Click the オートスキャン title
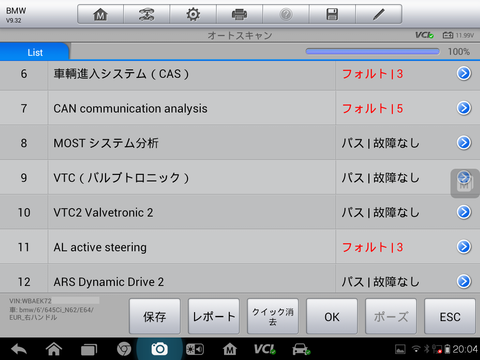Image resolution: width=480 pixels, height=360 pixels. tap(240, 35)
